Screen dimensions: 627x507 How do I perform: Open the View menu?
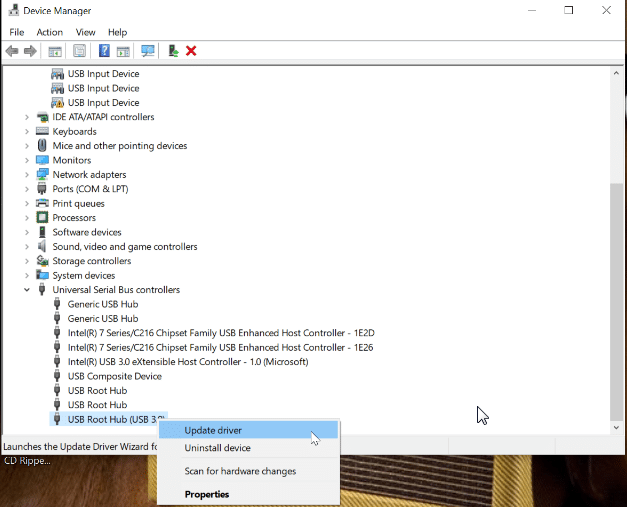click(x=85, y=32)
